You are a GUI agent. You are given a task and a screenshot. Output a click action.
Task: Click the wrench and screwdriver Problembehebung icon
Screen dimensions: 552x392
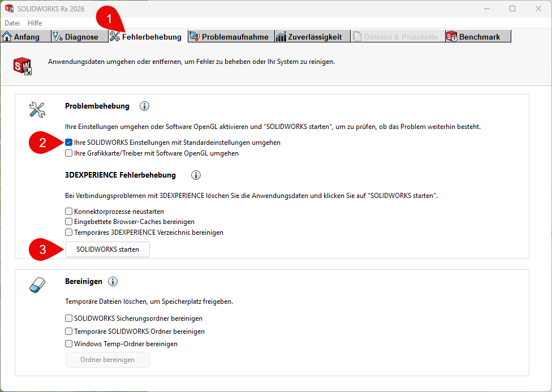(37, 109)
